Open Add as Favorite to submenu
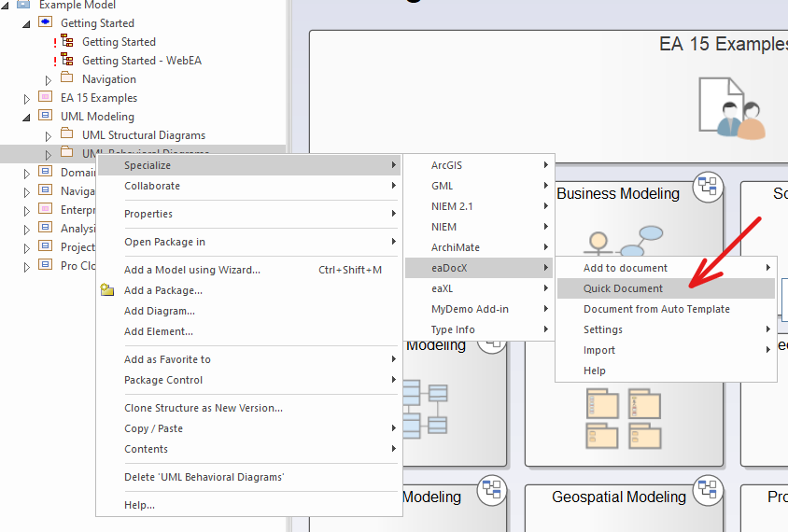Screen dimensions: 788x532 click(x=249, y=359)
